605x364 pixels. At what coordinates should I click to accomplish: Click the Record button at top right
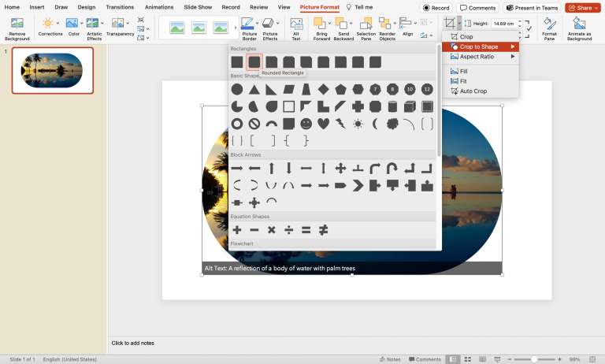[x=436, y=8]
